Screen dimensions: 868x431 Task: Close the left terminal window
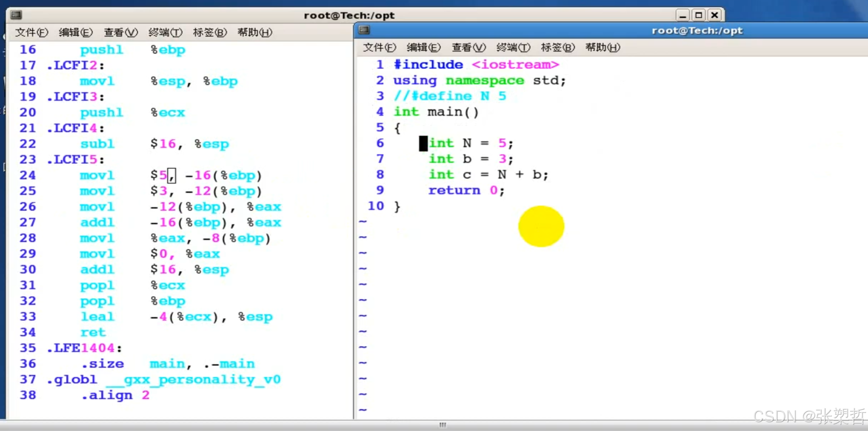pos(715,15)
